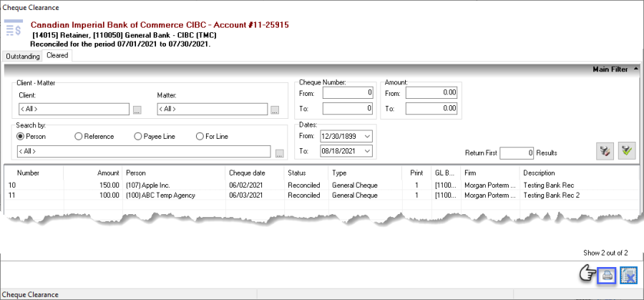Click the Cheque Clearance status bar text

tap(30, 295)
